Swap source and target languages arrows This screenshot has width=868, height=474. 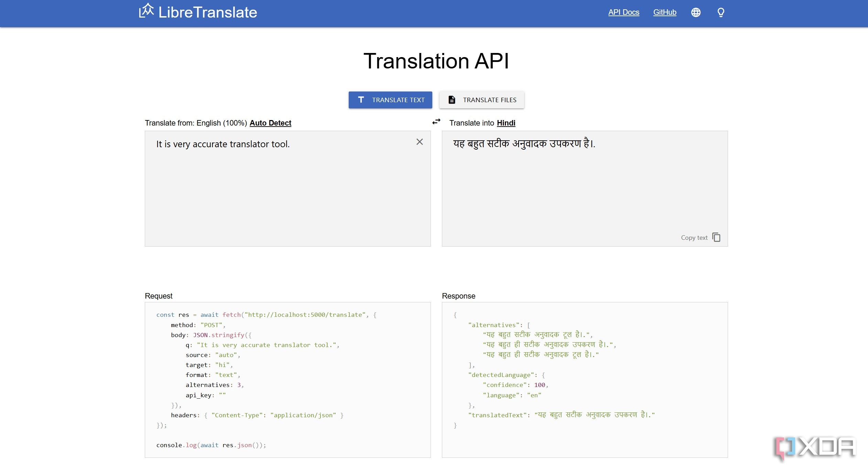click(x=436, y=122)
